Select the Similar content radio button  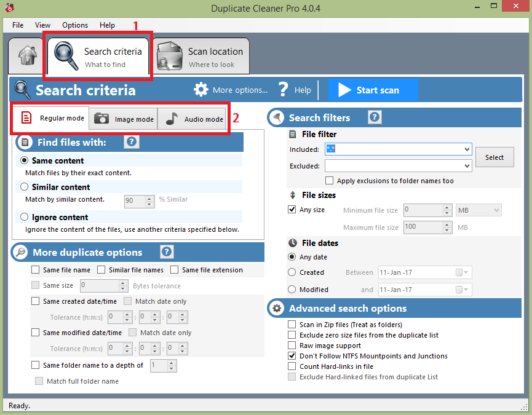click(x=25, y=187)
